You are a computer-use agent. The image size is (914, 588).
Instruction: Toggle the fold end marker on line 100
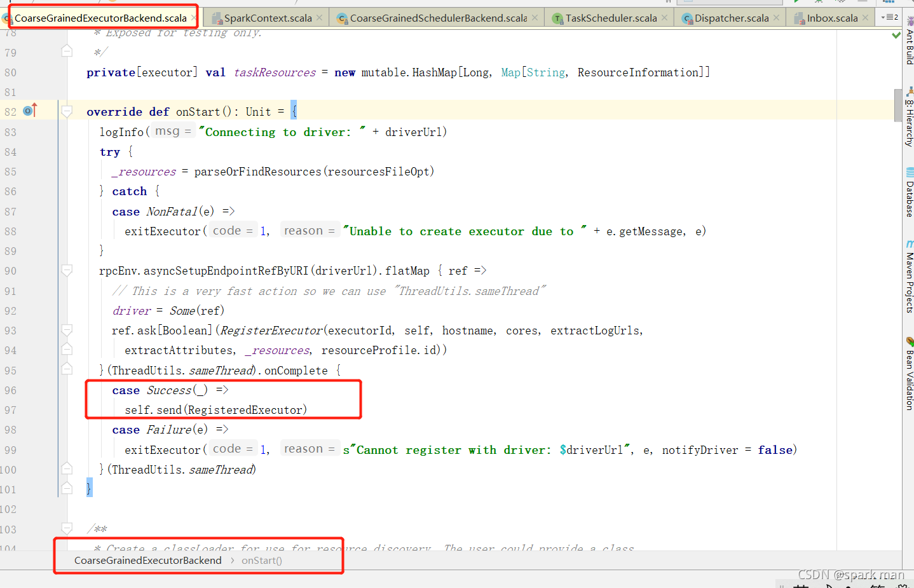[67, 468]
